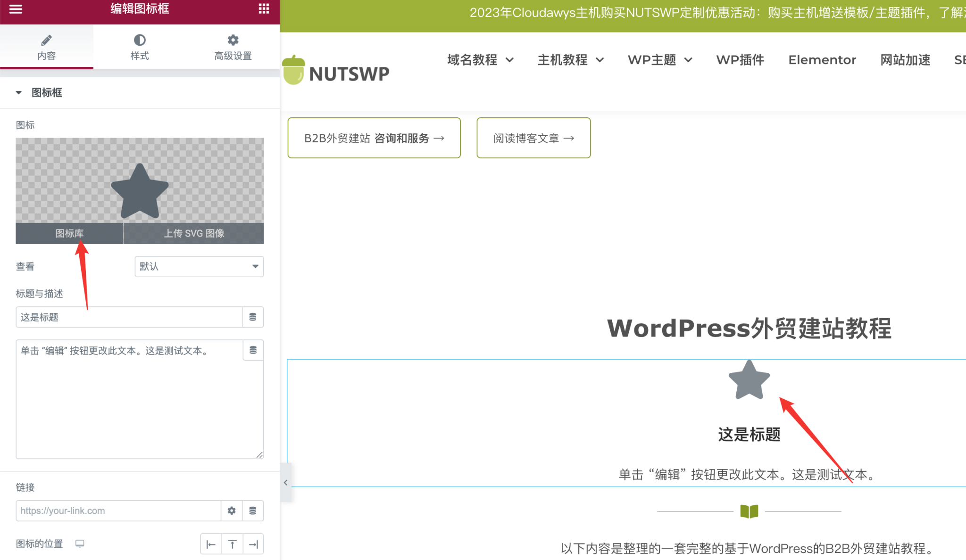Open the WP插件 menu item
This screenshot has height=560, width=966.
tap(739, 60)
